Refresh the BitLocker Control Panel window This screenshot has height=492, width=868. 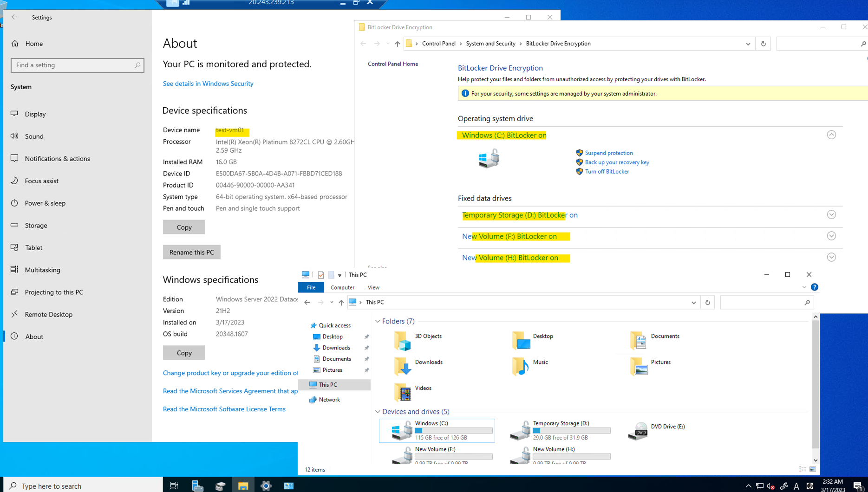(763, 44)
